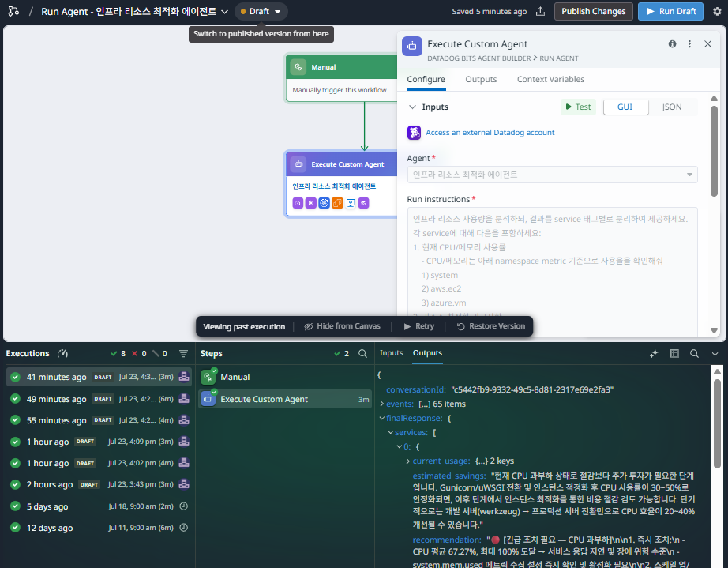Search the outputs panel
Screen dimensions: 728x568
694,353
